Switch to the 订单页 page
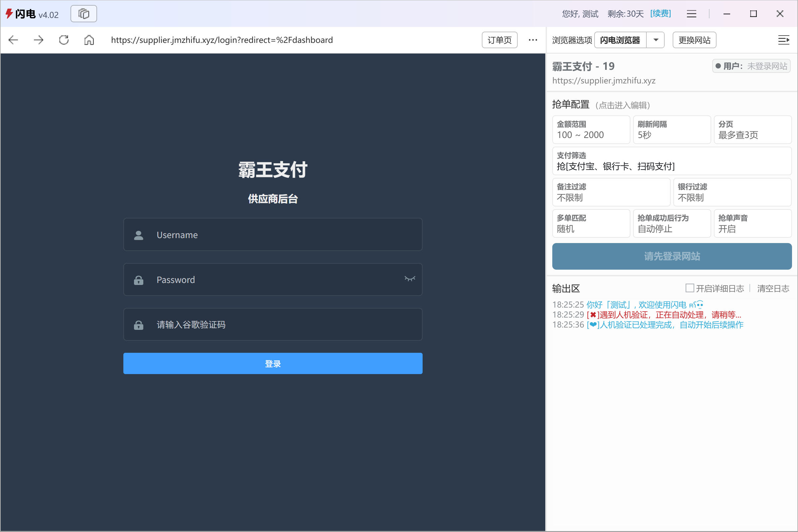Screen dimensions: 798x532 point(499,40)
